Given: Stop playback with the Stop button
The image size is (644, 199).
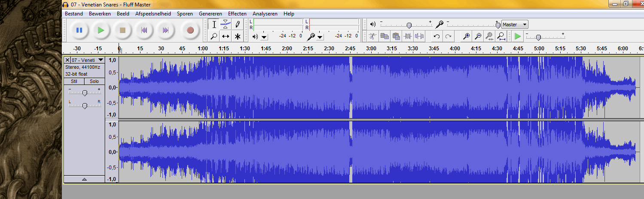Looking at the screenshot, I should 122,30.
